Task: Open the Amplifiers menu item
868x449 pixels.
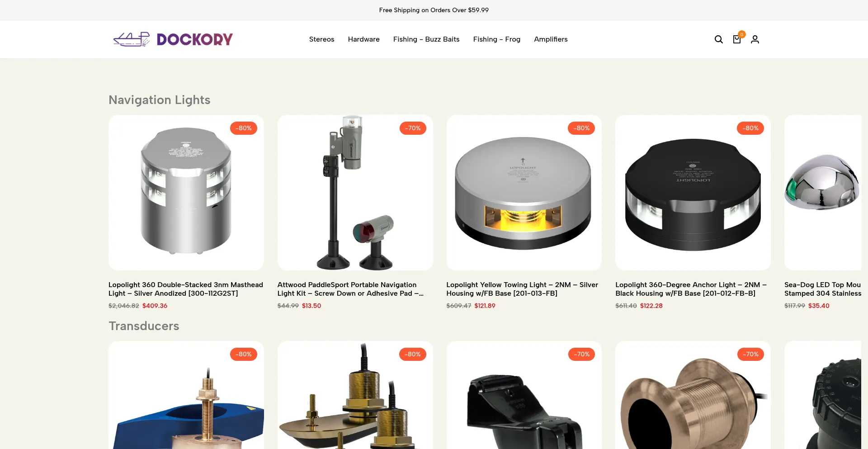Action: (551, 39)
